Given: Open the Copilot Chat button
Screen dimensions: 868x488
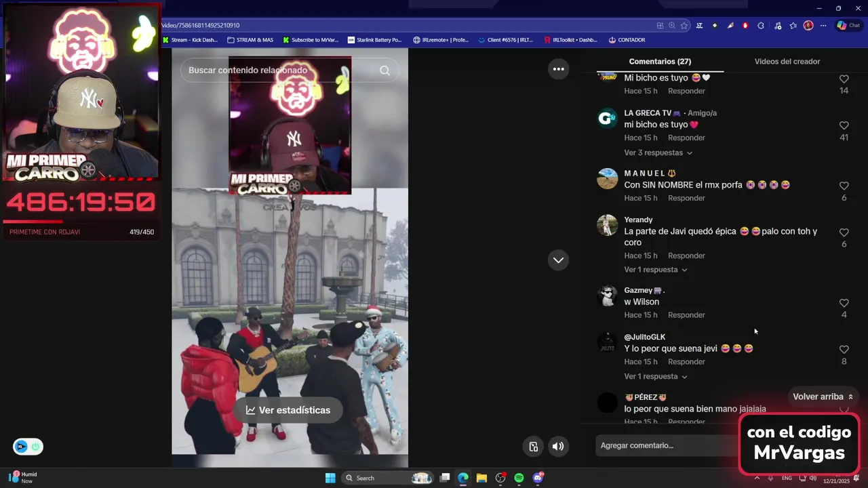Looking at the screenshot, I should (848, 25).
